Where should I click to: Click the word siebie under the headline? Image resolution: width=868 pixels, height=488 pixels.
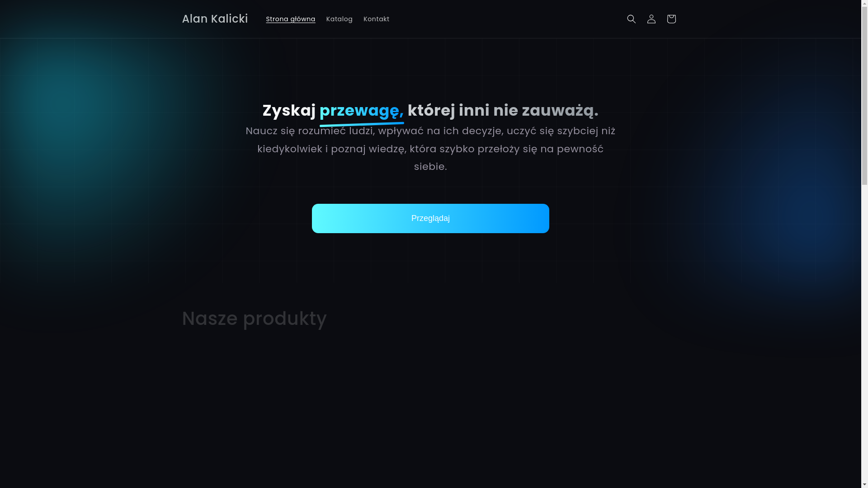pos(430,167)
